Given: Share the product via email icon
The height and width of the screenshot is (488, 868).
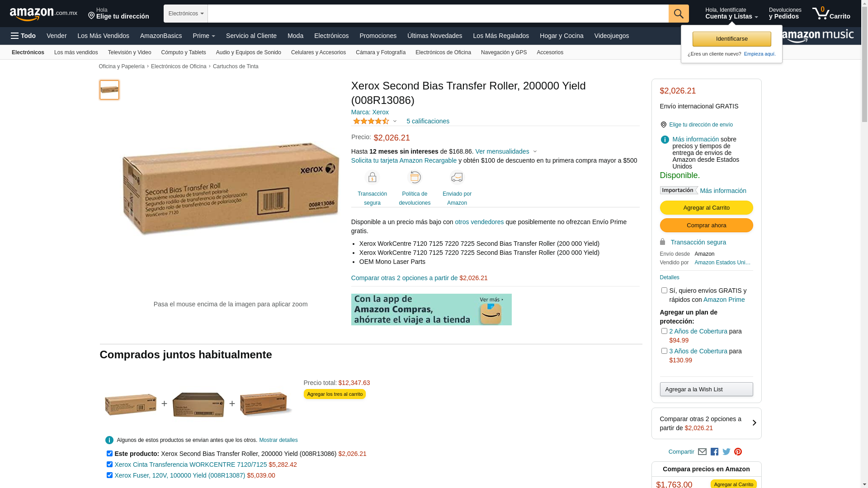Looking at the screenshot, I should point(702,452).
